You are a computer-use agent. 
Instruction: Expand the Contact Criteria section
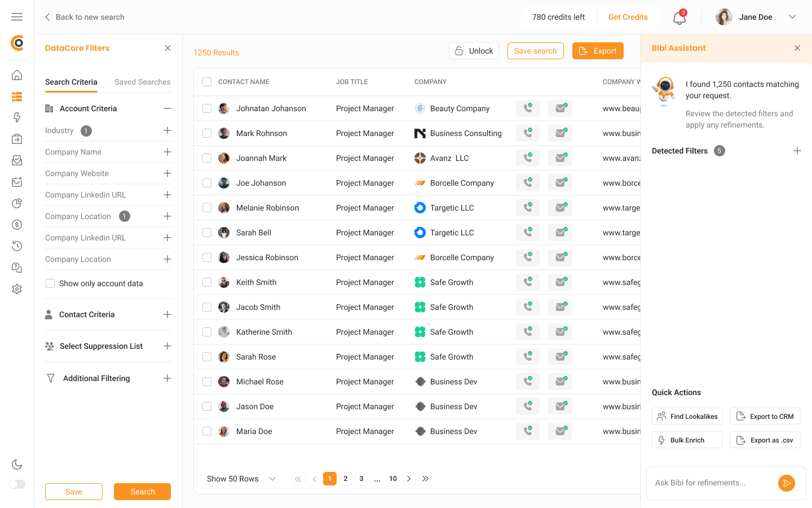167,314
